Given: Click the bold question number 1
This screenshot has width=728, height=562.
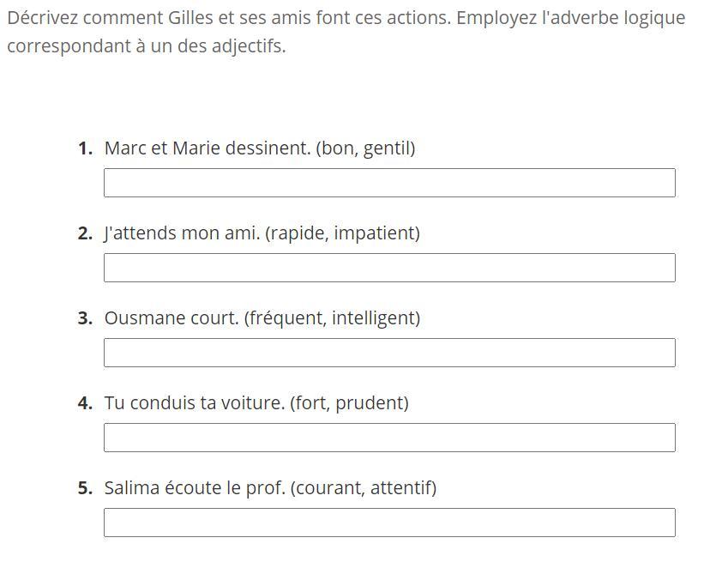Looking at the screenshot, I should coord(86,148).
